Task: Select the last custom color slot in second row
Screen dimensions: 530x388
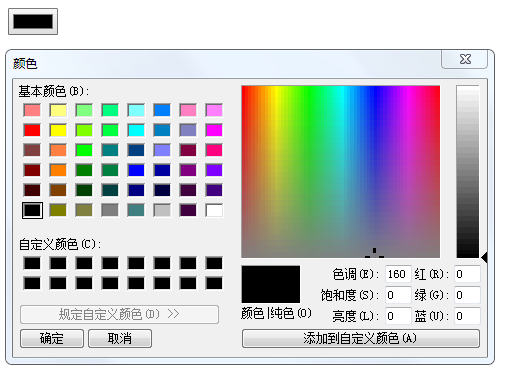Action: [214, 283]
